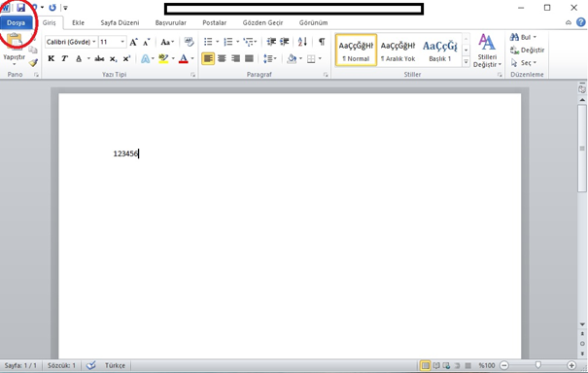The image size is (588, 373).
Task: Click the Bullets list icon
Action: (208, 42)
